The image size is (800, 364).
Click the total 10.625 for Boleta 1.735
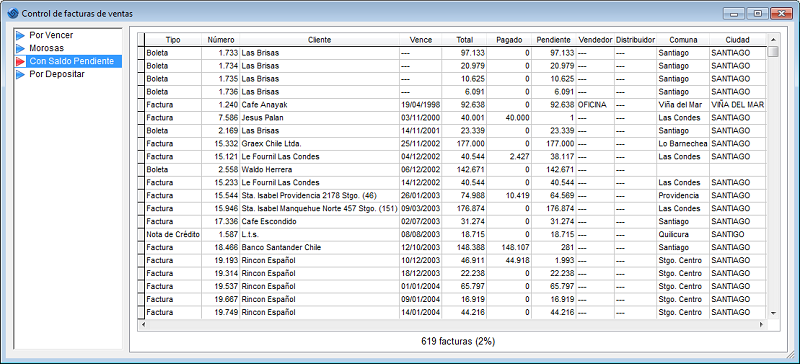[473, 79]
